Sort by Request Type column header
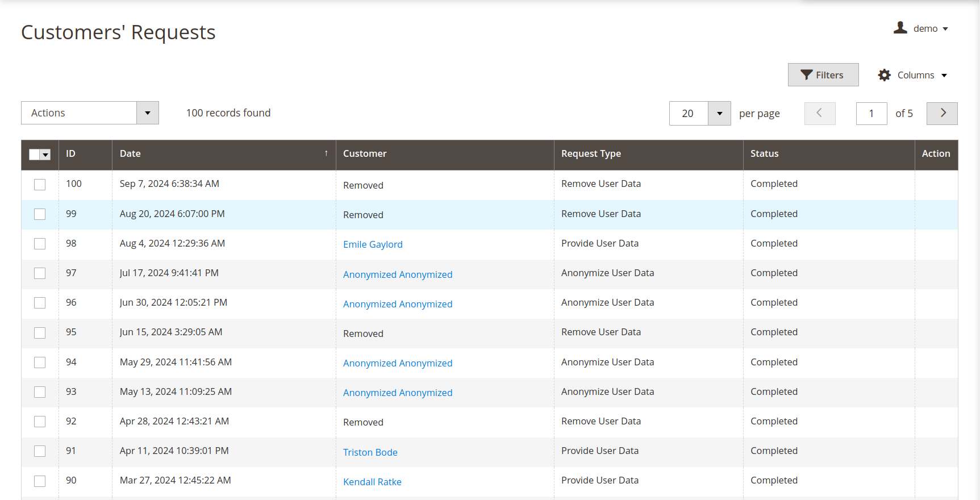 click(591, 154)
